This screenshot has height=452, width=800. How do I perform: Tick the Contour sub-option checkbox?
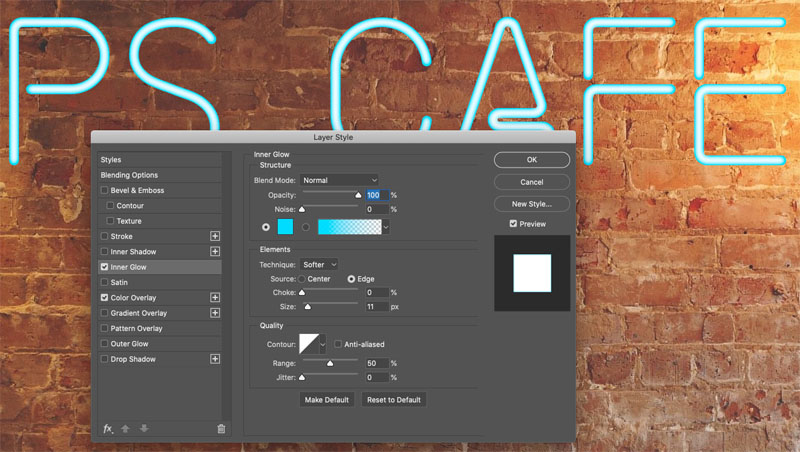(x=110, y=206)
